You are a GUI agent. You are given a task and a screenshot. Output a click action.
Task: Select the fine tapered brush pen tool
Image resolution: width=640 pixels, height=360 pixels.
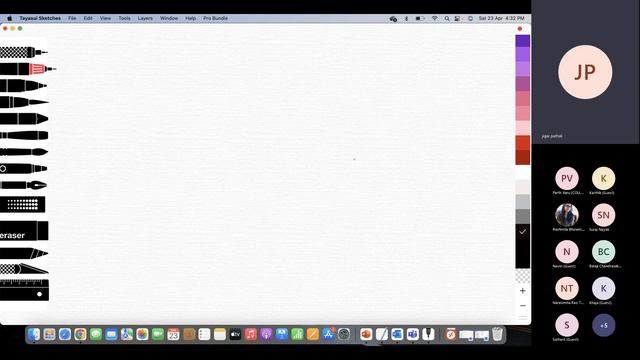click(24, 102)
